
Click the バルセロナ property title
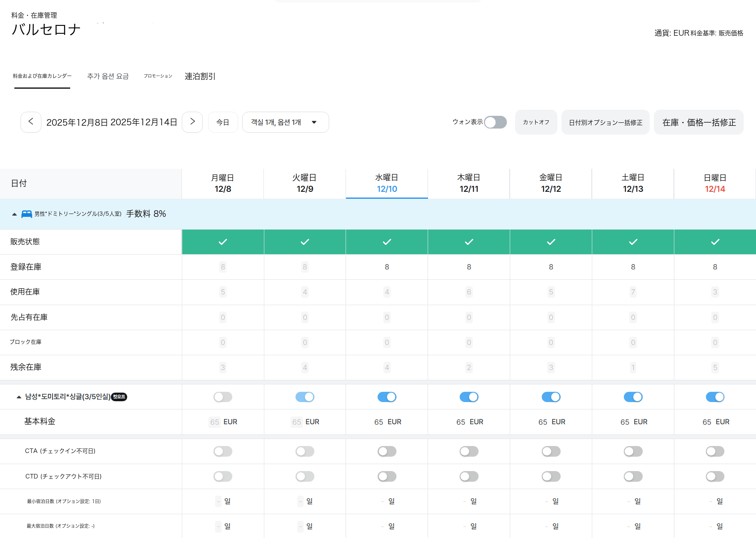[46, 30]
